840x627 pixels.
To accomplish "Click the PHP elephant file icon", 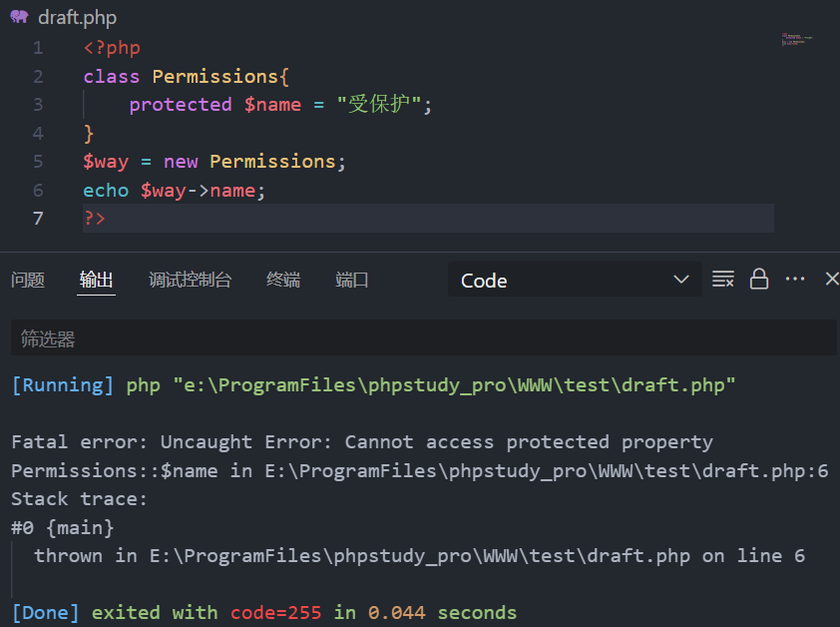I will 19,17.
